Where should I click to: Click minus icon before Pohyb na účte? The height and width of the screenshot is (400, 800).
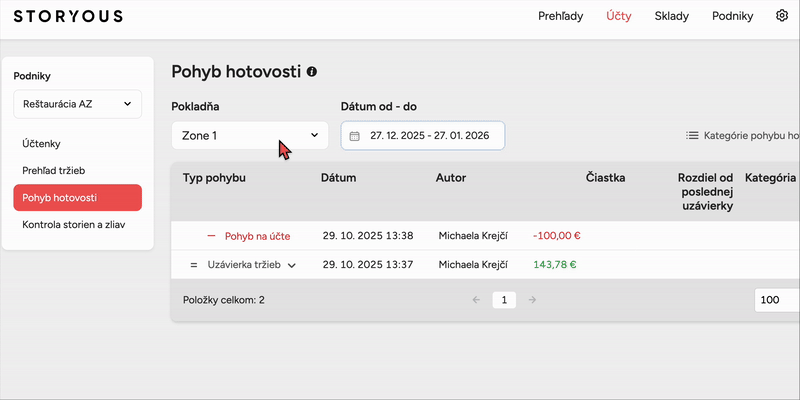pyautogui.click(x=211, y=236)
